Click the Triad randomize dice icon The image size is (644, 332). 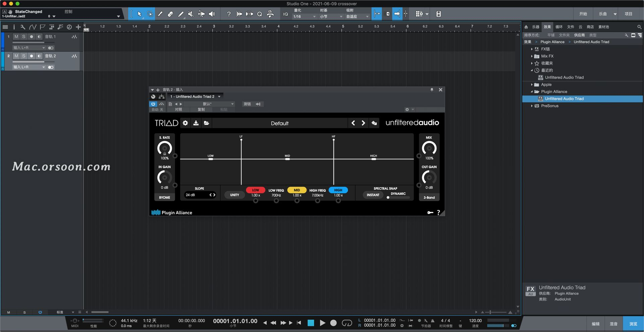click(x=374, y=123)
